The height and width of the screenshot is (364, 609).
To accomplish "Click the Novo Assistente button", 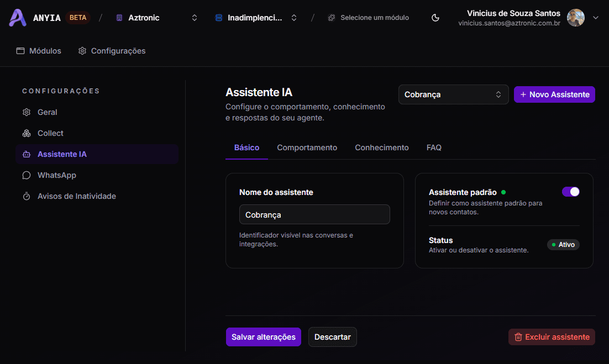I will click(x=554, y=94).
